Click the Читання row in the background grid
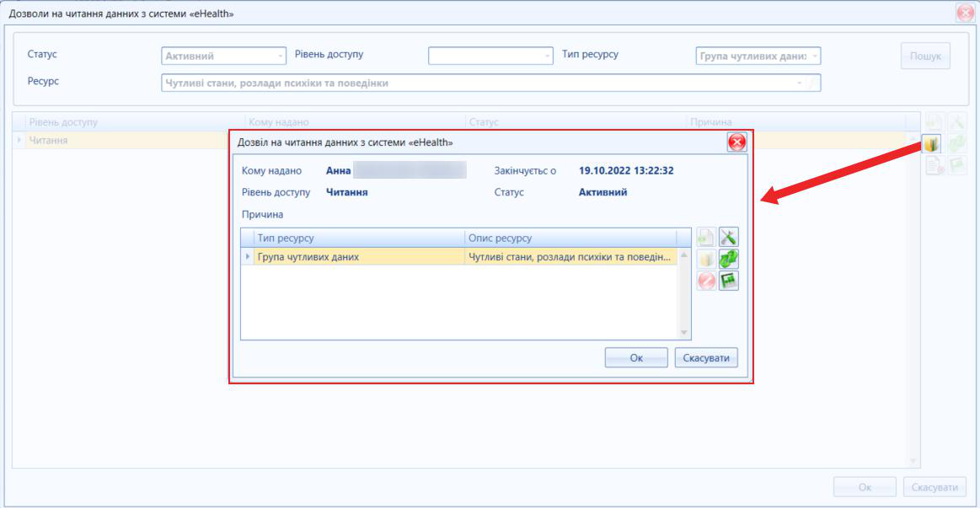Screen dimensions: 980x509 click(460, 140)
